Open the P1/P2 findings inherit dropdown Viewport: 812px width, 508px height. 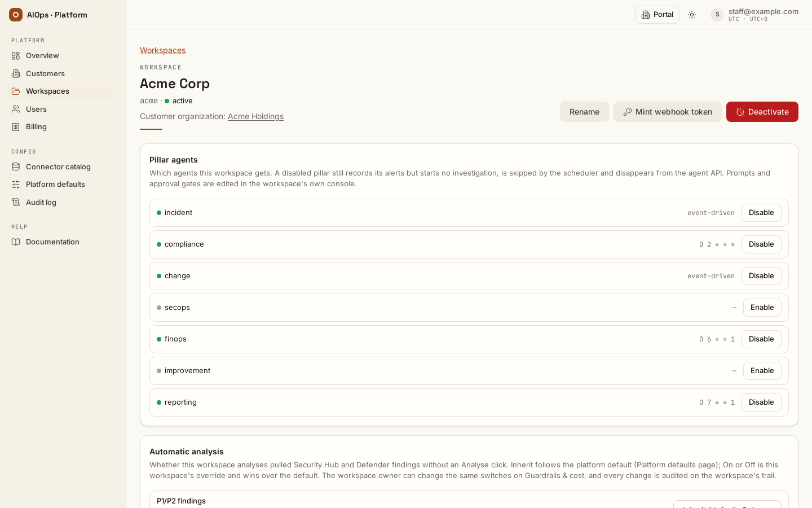(x=727, y=504)
